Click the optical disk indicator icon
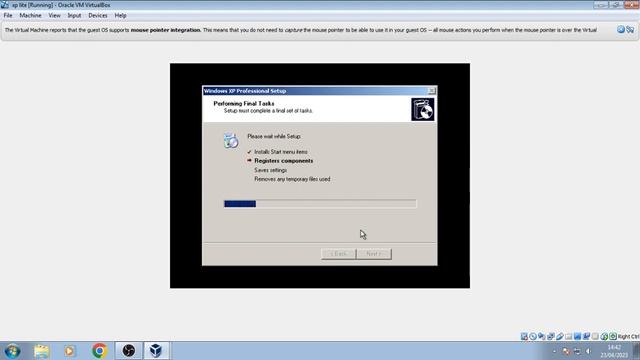Image resolution: width=640 pixels, height=360 pixels. tap(533, 336)
